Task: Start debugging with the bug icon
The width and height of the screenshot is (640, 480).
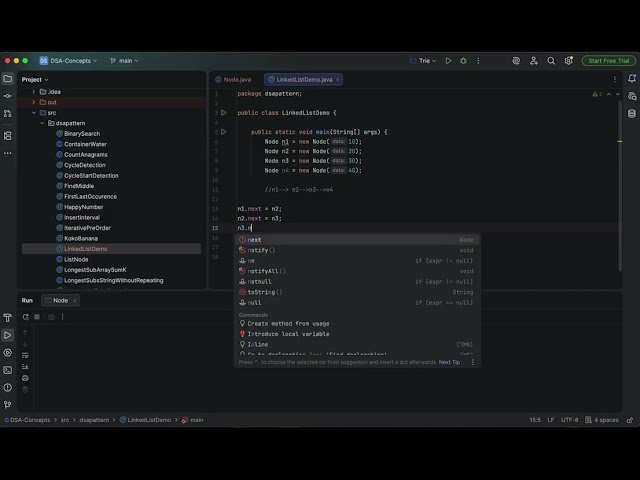Action: click(x=463, y=61)
